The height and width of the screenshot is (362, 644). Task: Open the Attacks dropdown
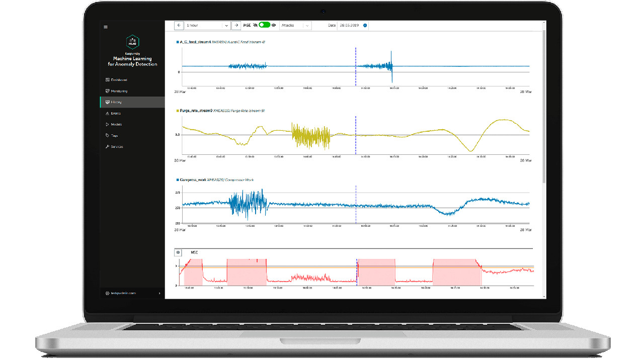click(295, 25)
